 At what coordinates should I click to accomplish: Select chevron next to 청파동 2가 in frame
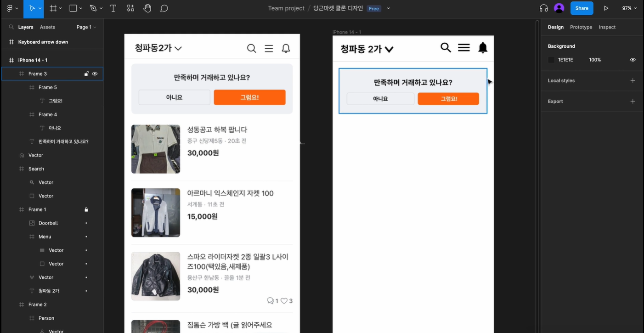[x=389, y=49]
